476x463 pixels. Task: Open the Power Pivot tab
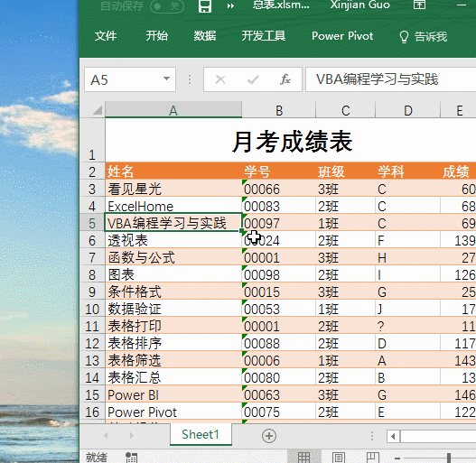[x=342, y=36]
